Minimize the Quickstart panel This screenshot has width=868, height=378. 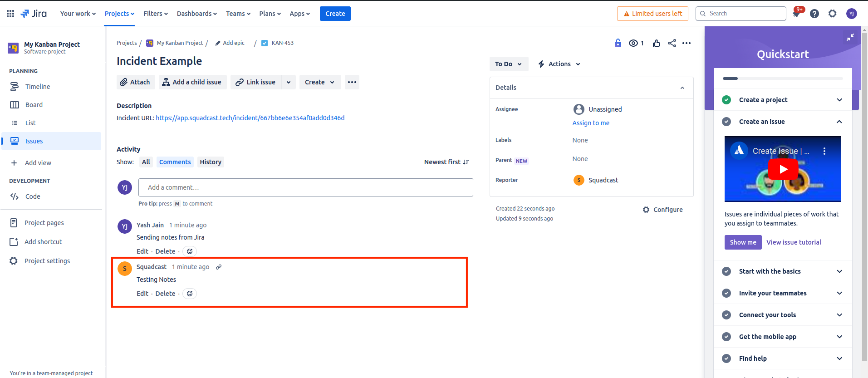pyautogui.click(x=850, y=37)
